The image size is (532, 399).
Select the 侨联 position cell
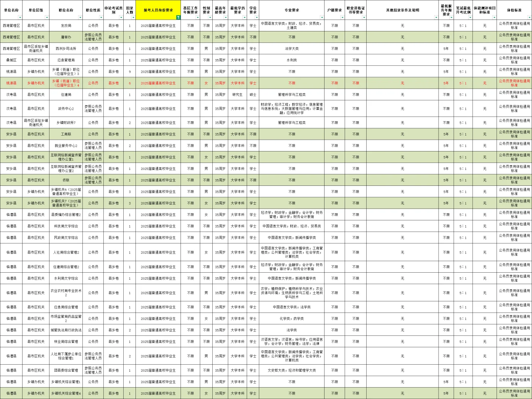pos(66,180)
